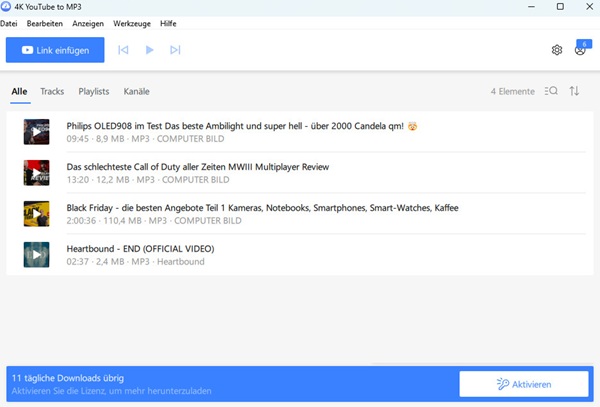Open the Anzeigen menu

point(88,23)
